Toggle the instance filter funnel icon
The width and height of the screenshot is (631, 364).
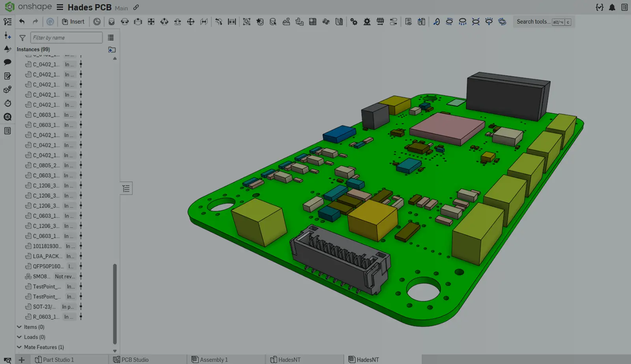tap(22, 38)
